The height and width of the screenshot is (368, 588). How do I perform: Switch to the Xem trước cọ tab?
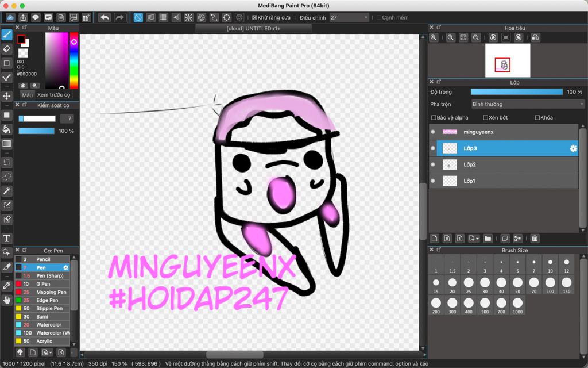[x=53, y=95]
